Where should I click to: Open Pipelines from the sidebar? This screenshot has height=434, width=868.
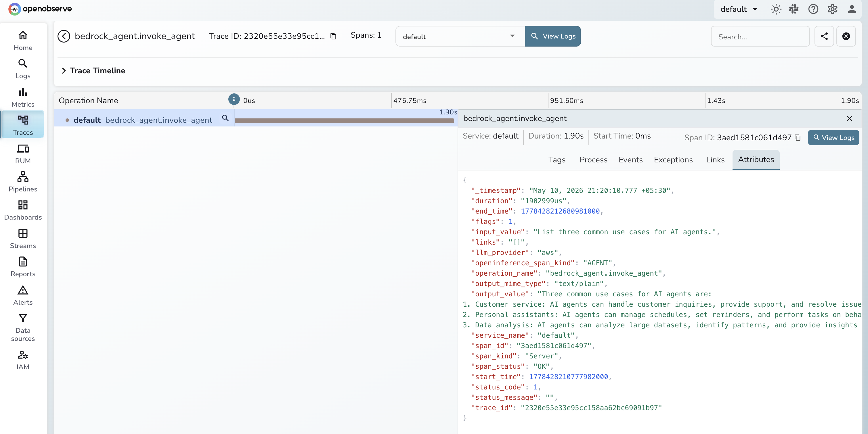[x=23, y=182]
